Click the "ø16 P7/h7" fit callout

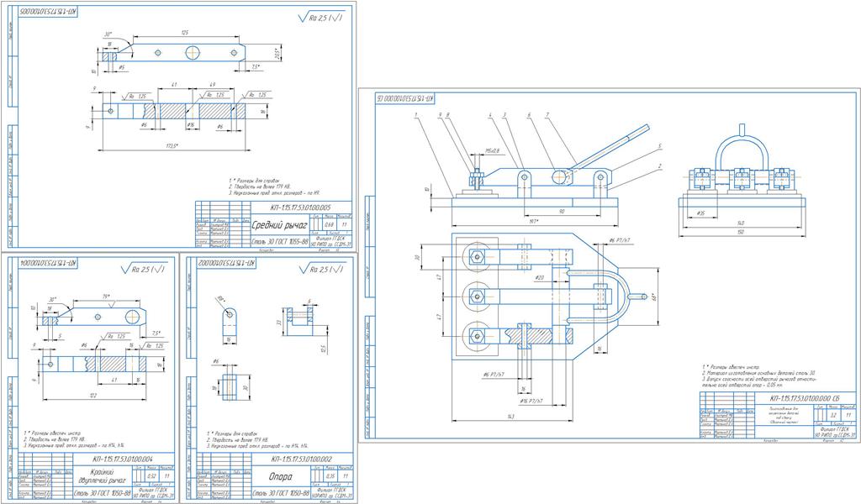531,402
